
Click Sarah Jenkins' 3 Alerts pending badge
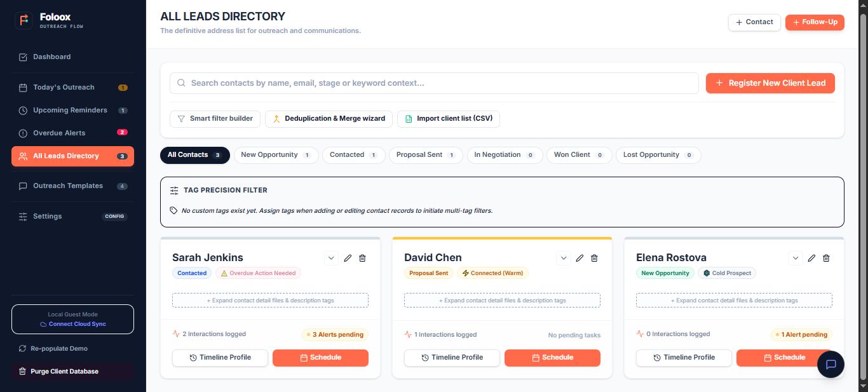[335, 335]
